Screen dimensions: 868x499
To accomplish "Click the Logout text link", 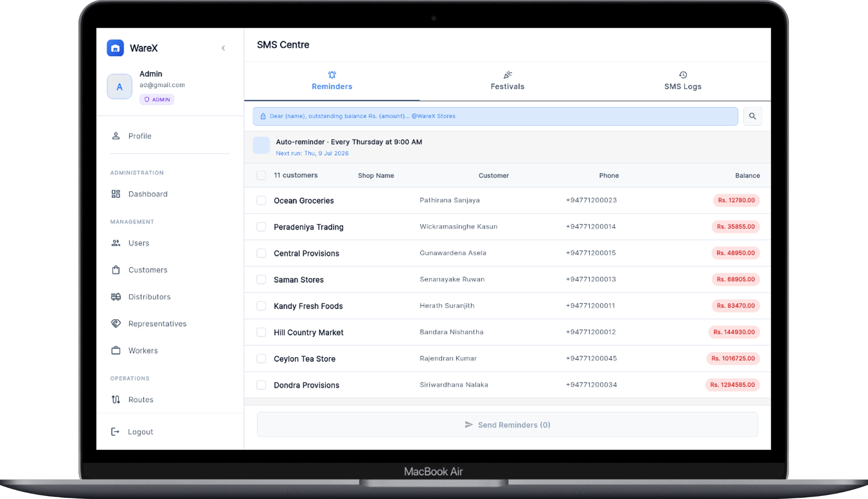I will pyautogui.click(x=140, y=432).
